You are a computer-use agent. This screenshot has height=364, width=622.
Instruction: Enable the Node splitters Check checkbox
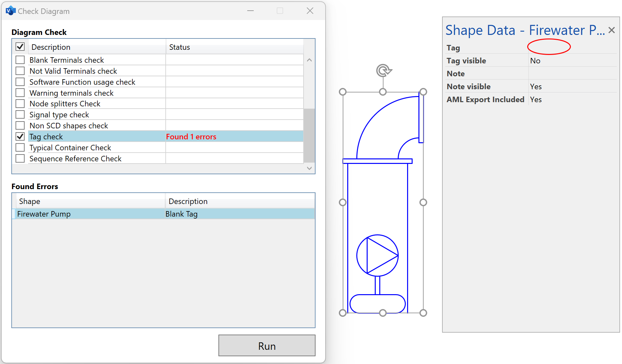click(x=20, y=103)
